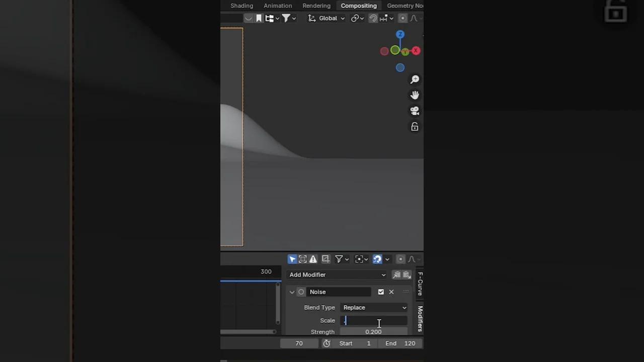Click the Scale input field of the Noise modifier
The height and width of the screenshot is (362, 644).
373,320
